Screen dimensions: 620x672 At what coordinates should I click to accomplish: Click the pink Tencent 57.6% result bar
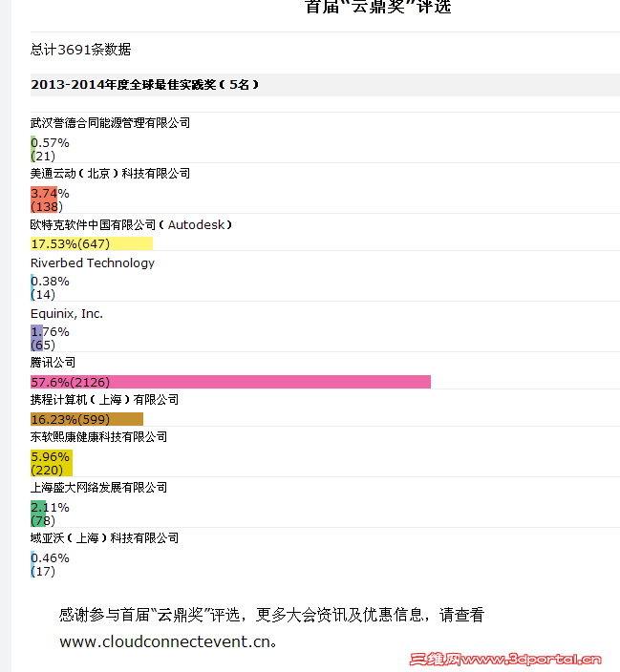pos(230,382)
